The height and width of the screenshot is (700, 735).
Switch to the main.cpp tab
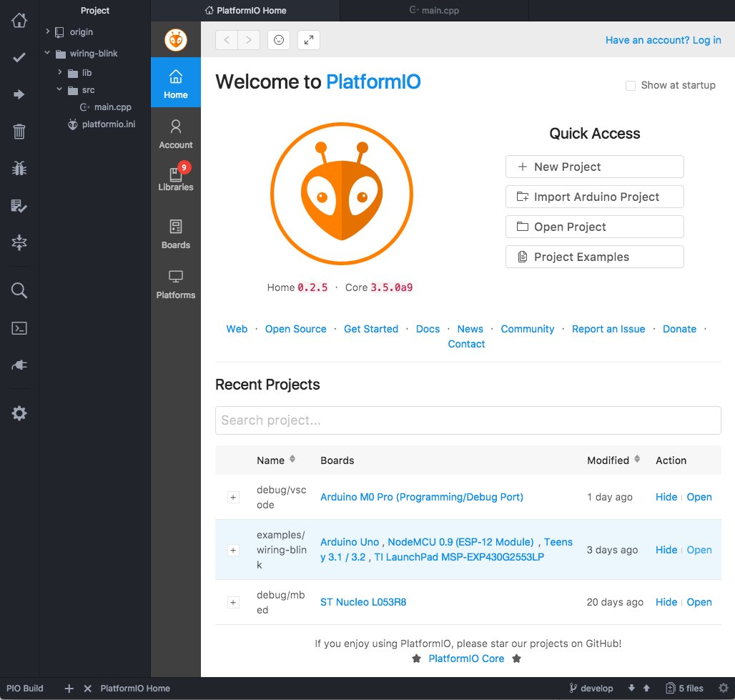click(x=434, y=10)
